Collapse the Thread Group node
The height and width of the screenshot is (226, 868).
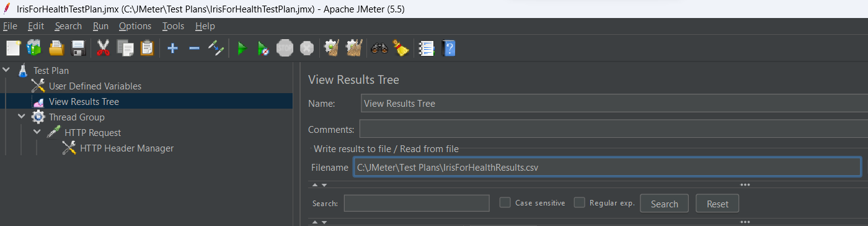(22, 117)
